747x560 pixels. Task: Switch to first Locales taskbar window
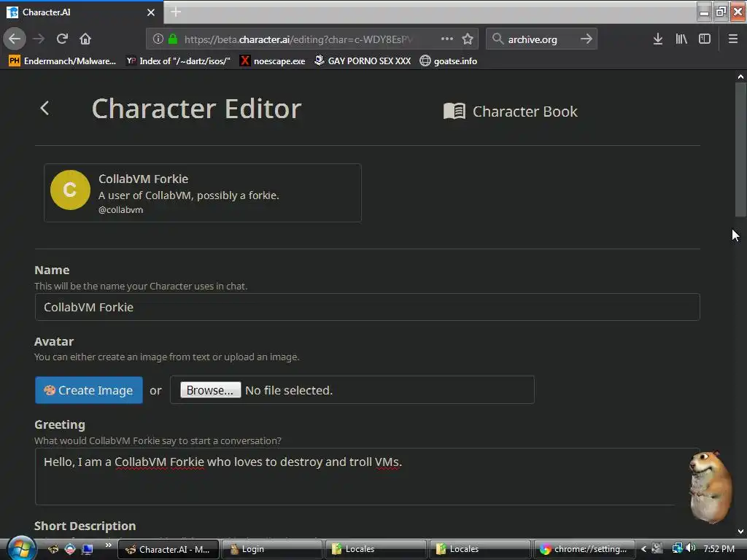pos(376,549)
